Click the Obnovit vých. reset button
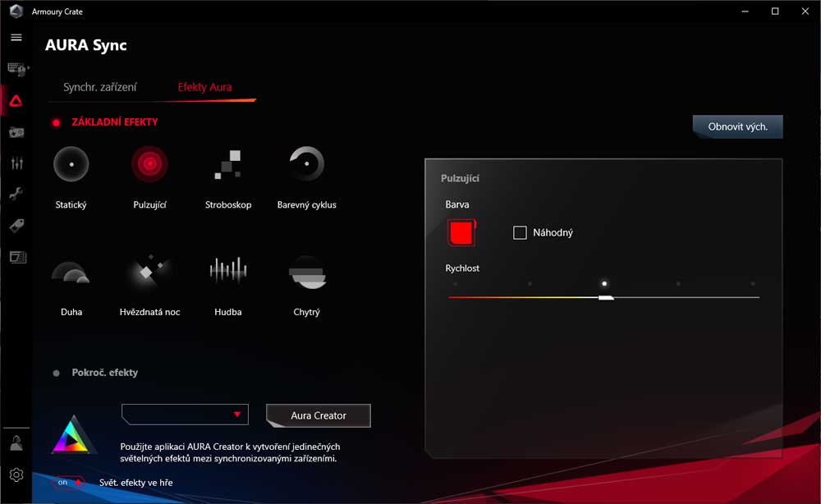This screenshot has width=821, height=504. point(738,126)
